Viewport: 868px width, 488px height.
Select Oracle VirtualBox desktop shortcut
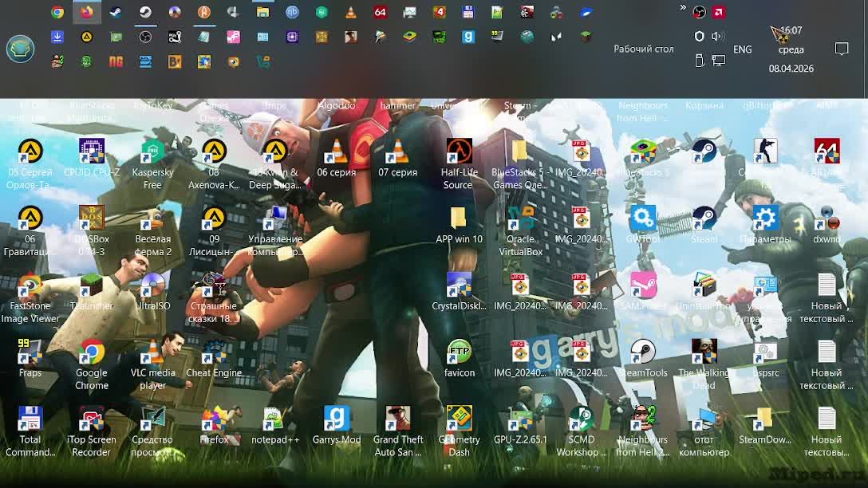pos(520,231)
